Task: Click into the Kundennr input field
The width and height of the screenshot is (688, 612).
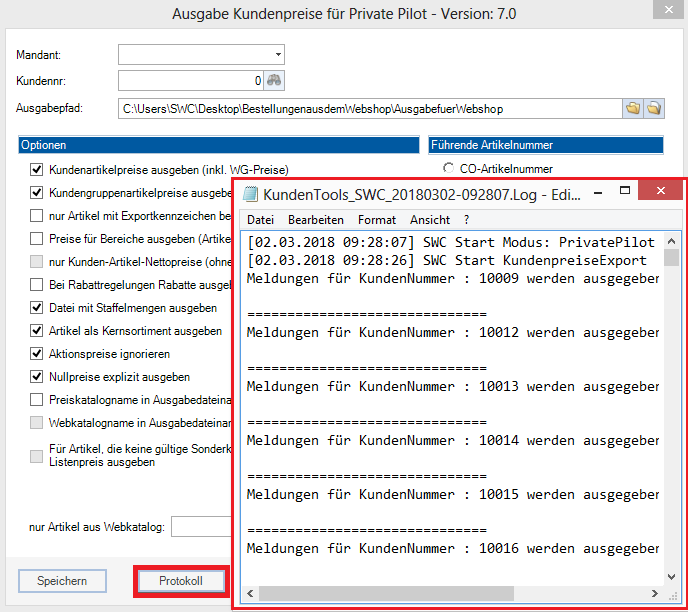Action: tap(190, 80)
